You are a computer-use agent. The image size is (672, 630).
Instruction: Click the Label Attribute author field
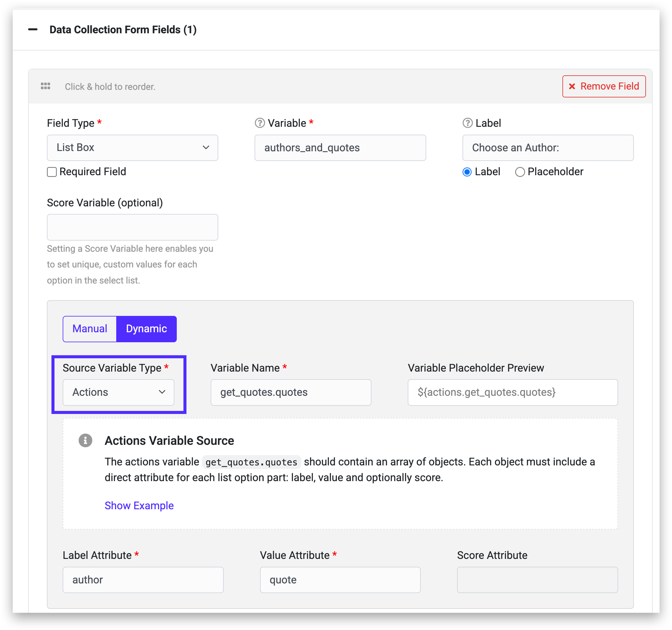tap(143, 580)
